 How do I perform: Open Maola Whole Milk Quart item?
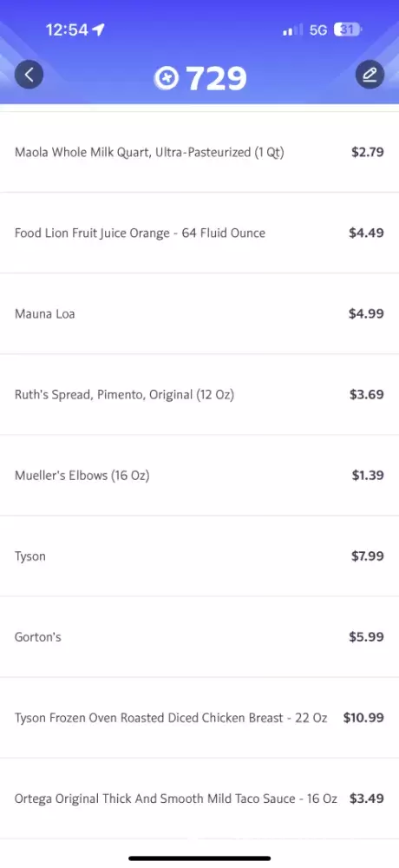(x=199, y=152)
